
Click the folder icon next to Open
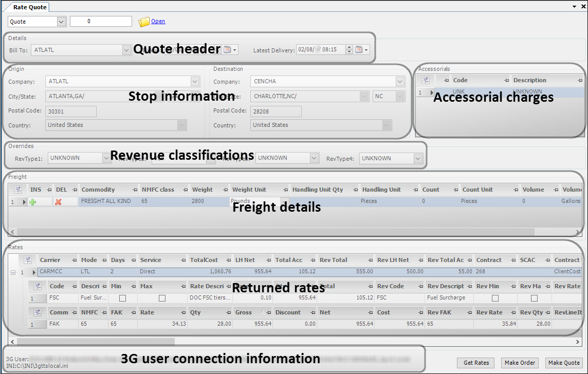point(143,22)
